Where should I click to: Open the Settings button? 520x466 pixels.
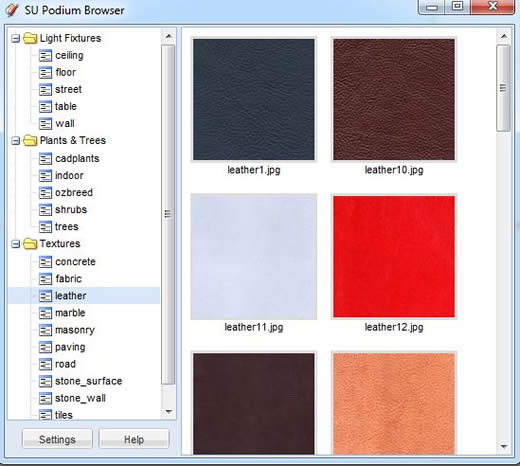(x=57, y=439)
